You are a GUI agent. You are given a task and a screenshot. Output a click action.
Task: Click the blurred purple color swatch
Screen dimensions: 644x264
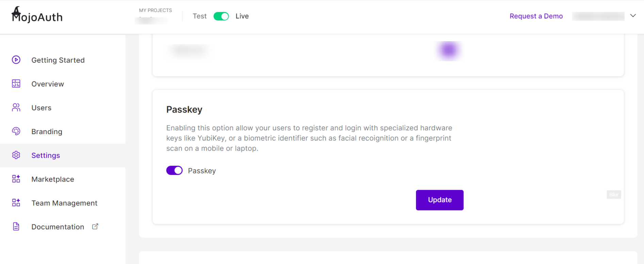[x=449, y=50]
